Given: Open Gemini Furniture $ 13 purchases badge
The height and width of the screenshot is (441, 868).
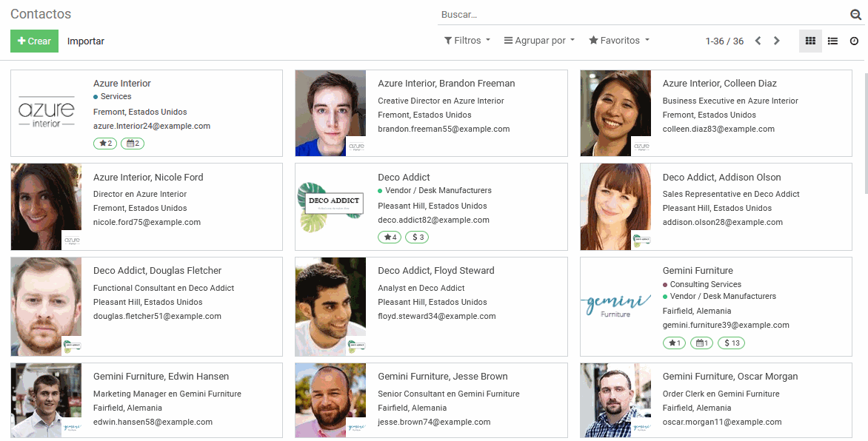Looking at the screenshot, I should (x=731, y=343).
